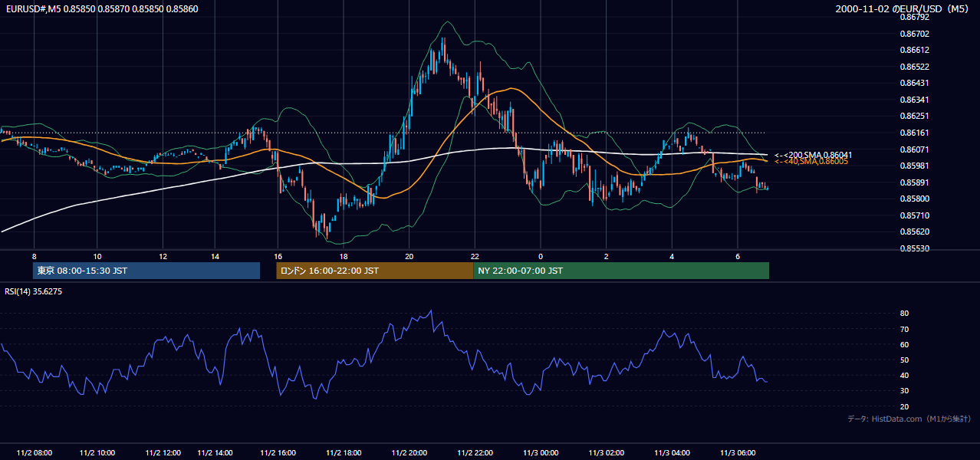Click the price axis value 0.86522
Screen dimensions: 980x460
(x=914, y=67)
